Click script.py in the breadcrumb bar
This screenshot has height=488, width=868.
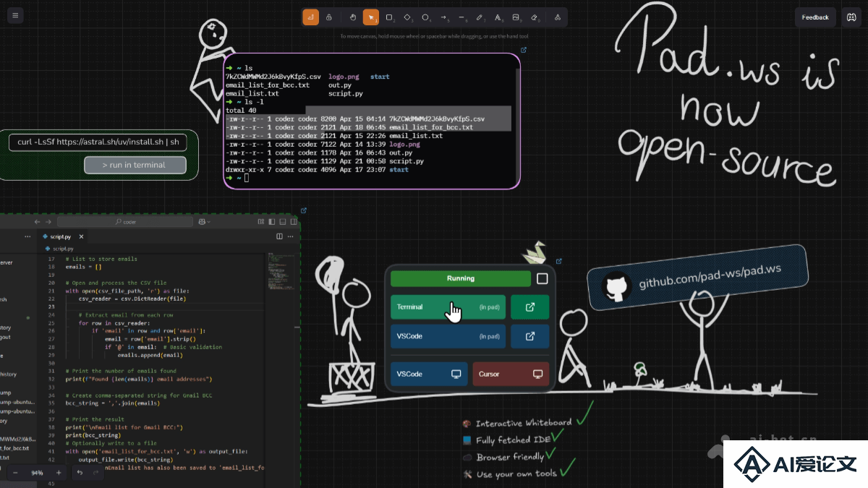click(62, 249)
